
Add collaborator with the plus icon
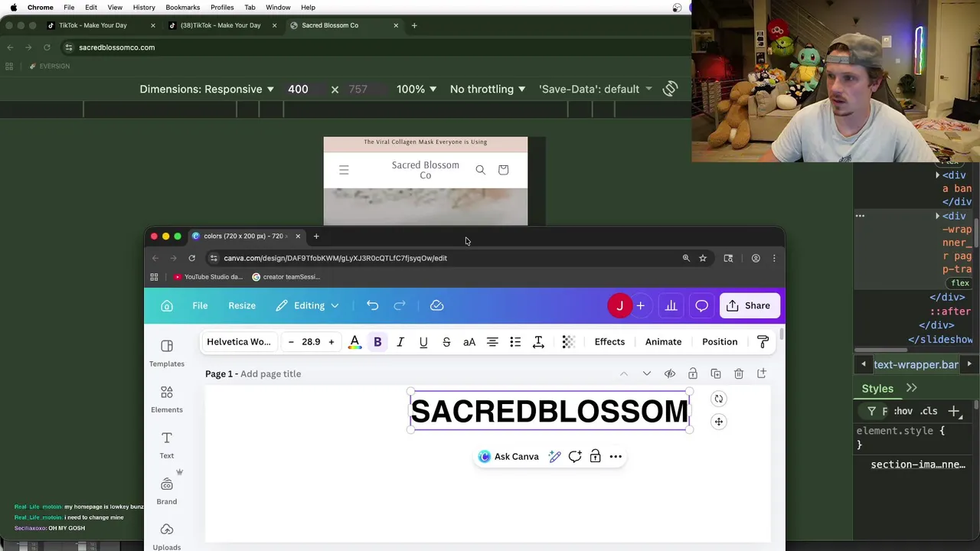tap(640, 305)
